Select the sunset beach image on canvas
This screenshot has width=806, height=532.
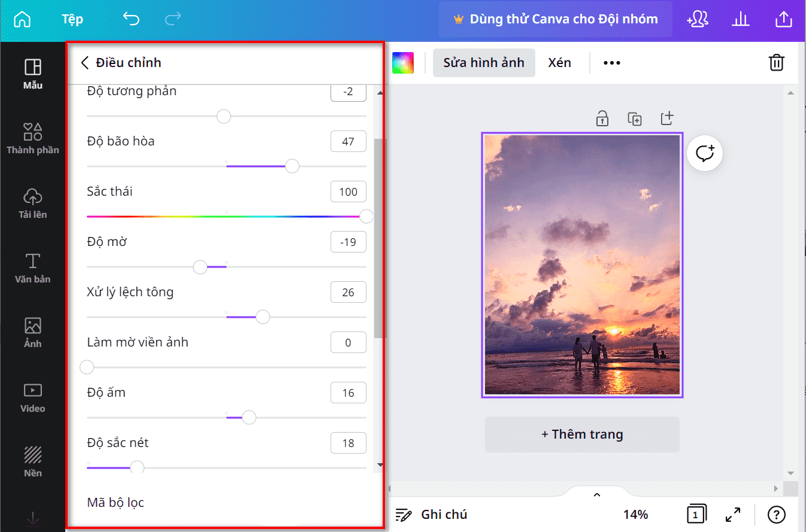coord(582,265)
